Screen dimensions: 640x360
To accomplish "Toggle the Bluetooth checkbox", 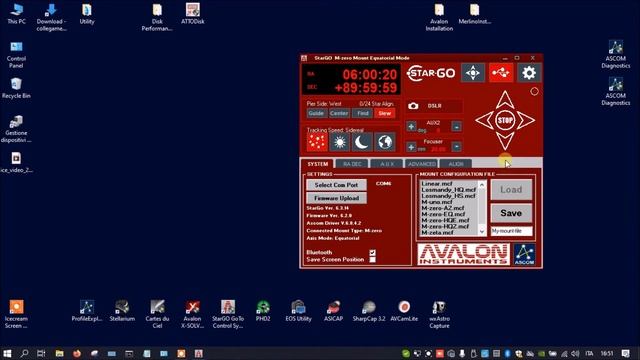I will pyautogui.click(x=372, y=253).
